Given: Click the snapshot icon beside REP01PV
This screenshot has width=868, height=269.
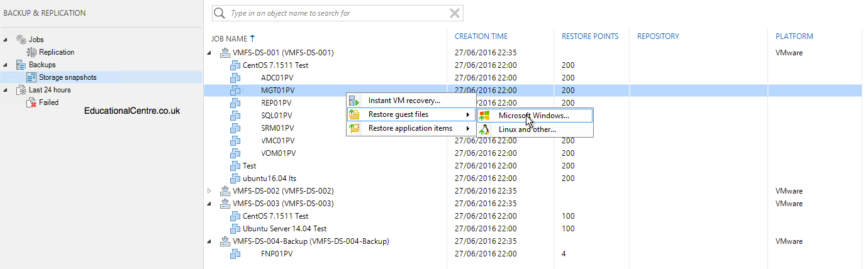Looking at the screenshot, I should 235,103.
